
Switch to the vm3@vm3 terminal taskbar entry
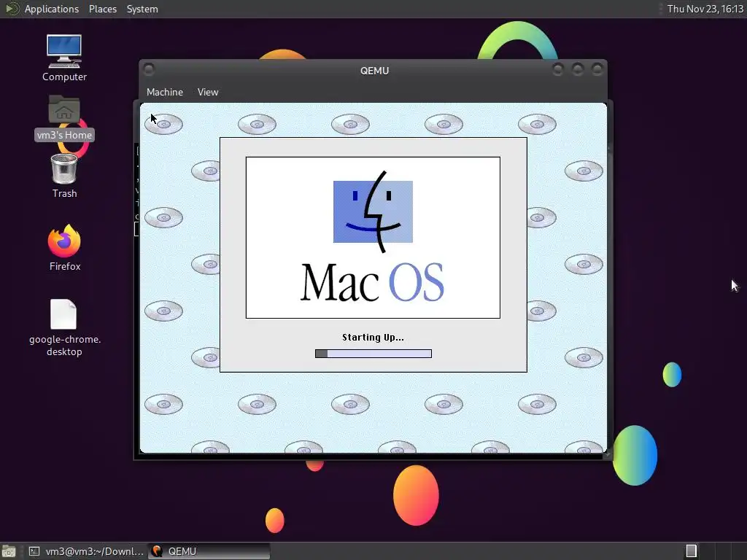tap(86, 551)
